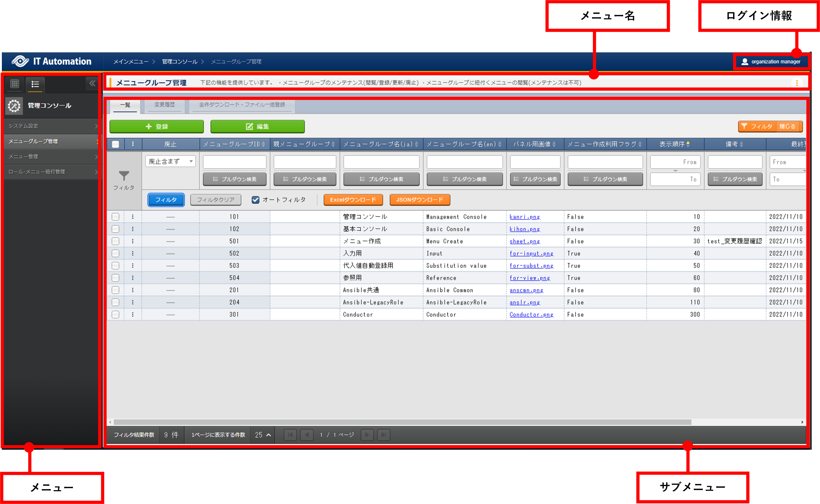Open メニュー管理 in side menu
820x504 pixels.
coord(52,157)
